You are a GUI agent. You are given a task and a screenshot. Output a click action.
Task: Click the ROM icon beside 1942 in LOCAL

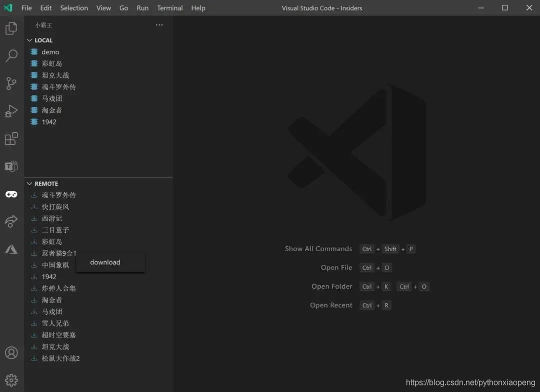pos(34,122)
